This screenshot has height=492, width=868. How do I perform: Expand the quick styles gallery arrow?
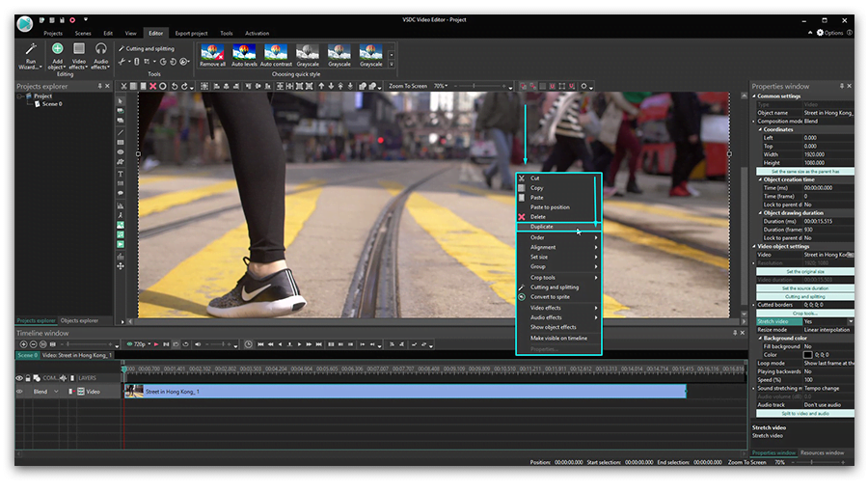tap(392, 65)
